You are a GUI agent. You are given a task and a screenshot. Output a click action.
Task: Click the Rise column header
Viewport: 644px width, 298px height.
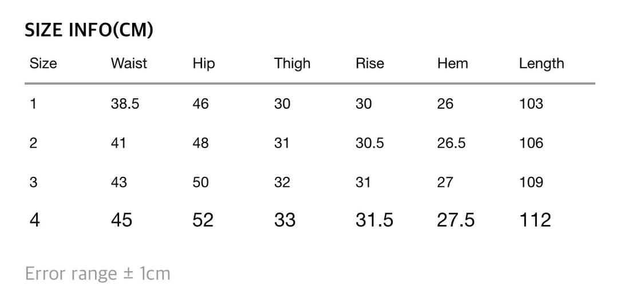tap(370, 63)
